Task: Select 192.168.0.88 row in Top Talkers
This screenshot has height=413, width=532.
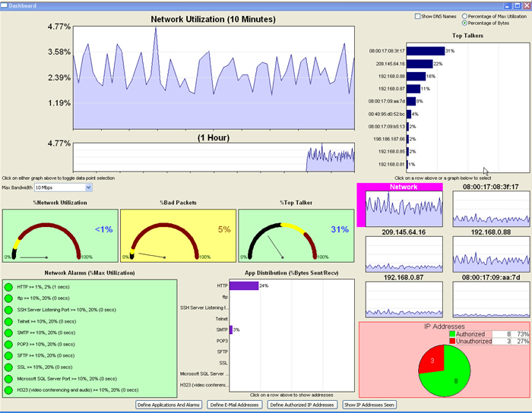Action: (x=416, y=76)
